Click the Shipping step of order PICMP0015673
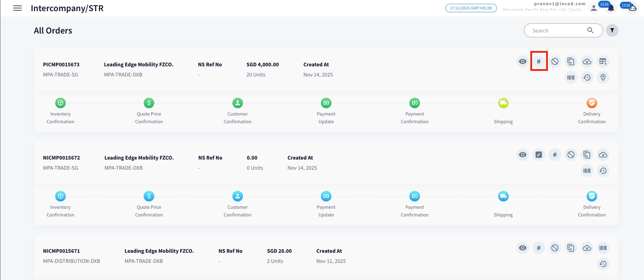 (503, 103)
